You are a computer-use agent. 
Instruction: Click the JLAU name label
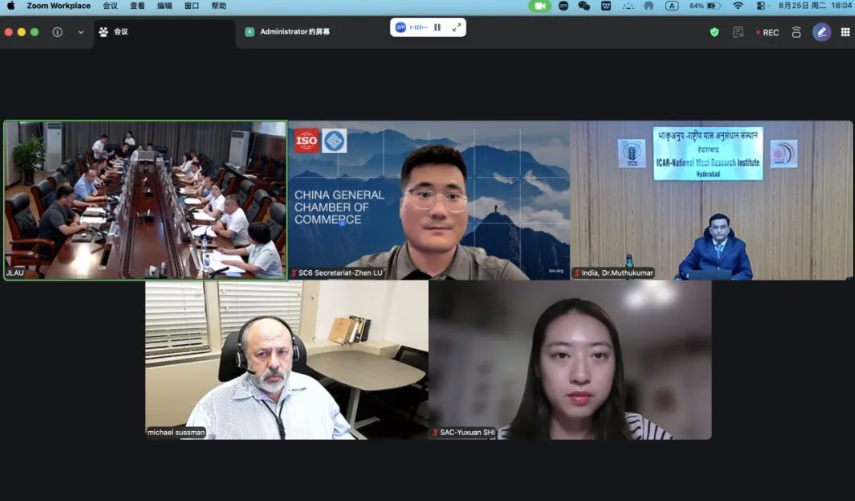[x=15, y=273]
